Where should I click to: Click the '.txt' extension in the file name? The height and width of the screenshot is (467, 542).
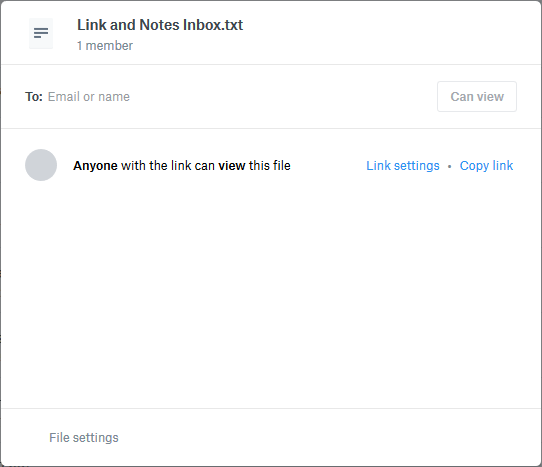click(232, 25)
